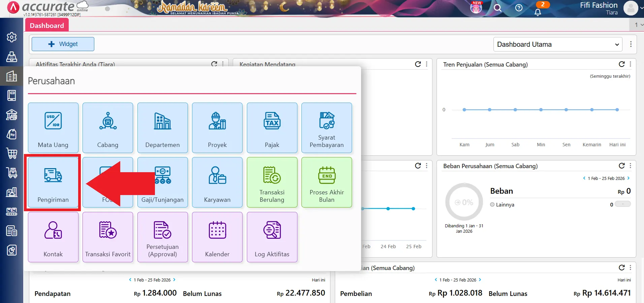644x303 pixels.
Task: Open the page number selector showing 1
Action: tap(636, 25)
